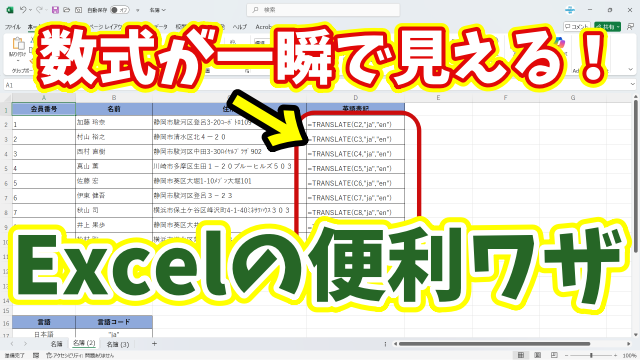640x360 pixels.
Task: Select column G header
Action: 573,98
